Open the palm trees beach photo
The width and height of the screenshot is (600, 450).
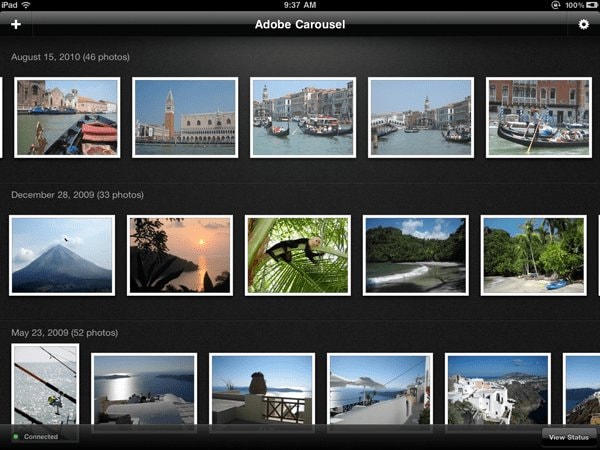tap(533, 255)
